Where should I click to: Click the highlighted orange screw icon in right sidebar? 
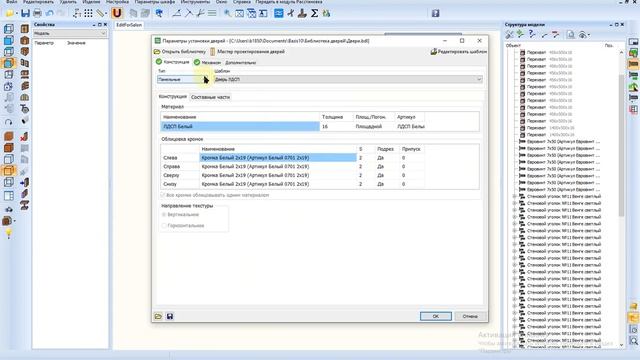633,64
